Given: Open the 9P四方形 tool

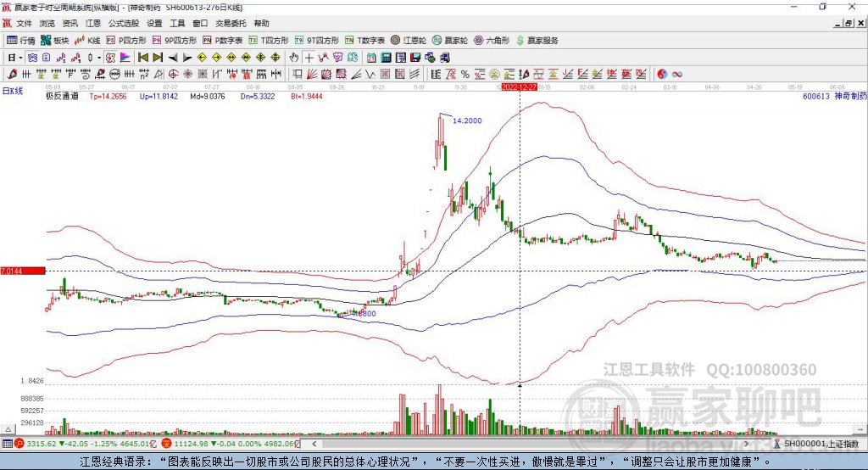Looking at the screenshot, I should click(x=175, y=41).
